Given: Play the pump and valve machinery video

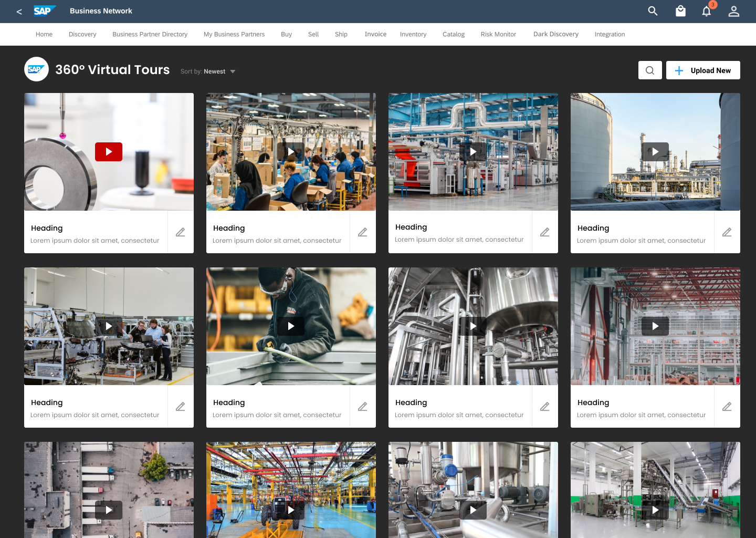Looking at the screenshot, I should [473, 510].
